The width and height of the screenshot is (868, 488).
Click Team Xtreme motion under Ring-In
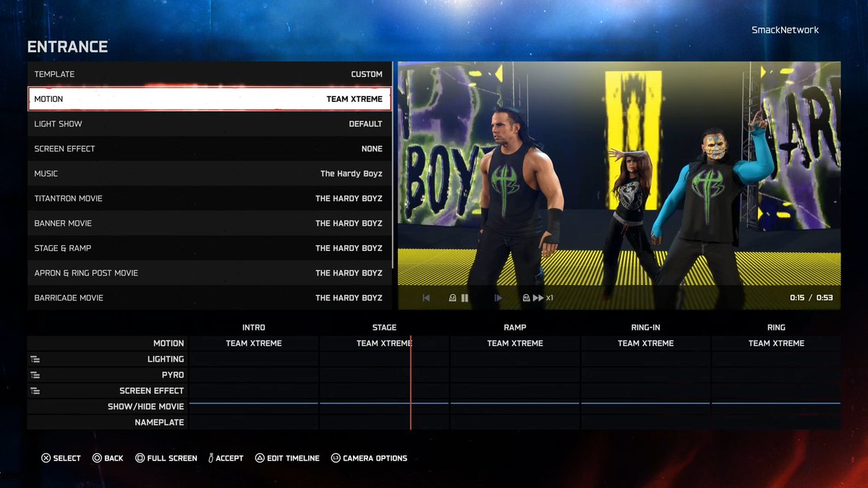click(646, 343)
